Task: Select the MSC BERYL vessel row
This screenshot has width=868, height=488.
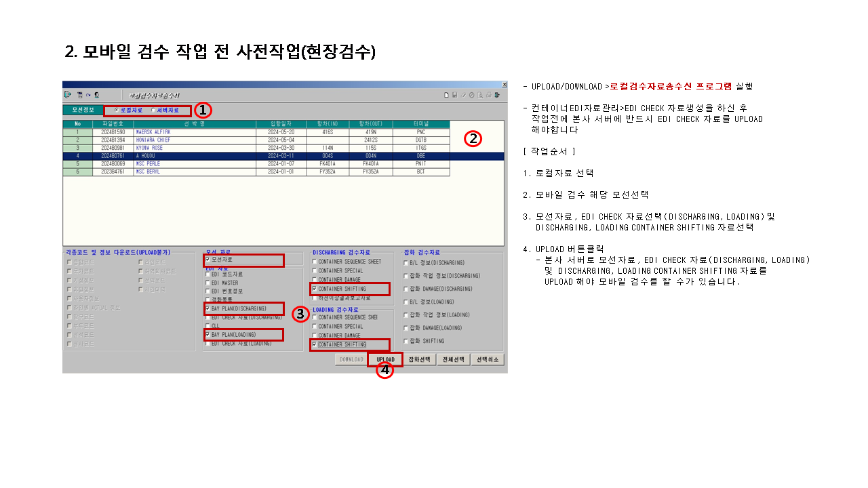Action: (256, 172)
